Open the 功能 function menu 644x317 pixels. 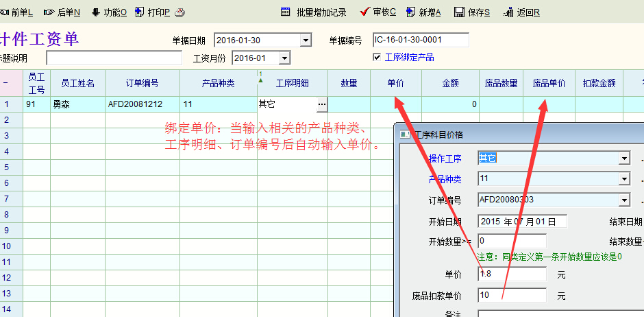(95, 12)
